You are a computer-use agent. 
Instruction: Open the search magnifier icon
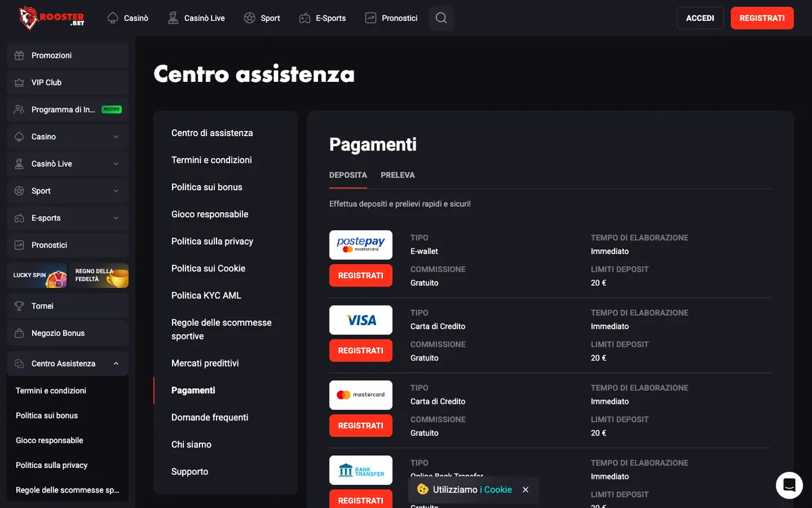pyautogui.click(x=441, y=18)
